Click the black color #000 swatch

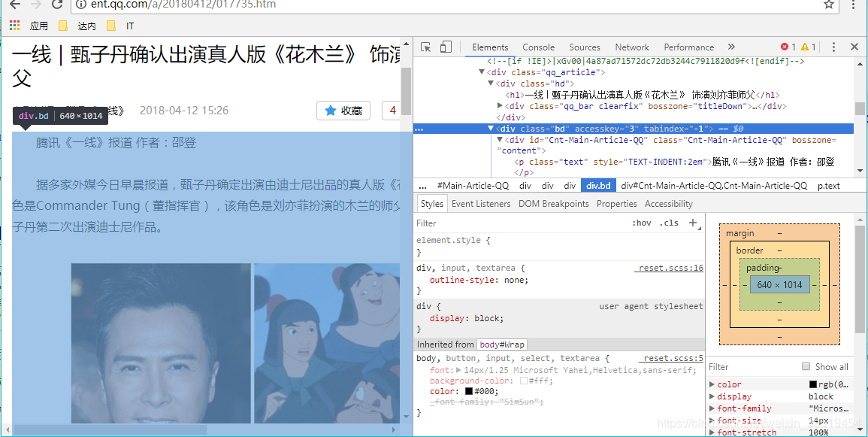(x=468, y=391)
